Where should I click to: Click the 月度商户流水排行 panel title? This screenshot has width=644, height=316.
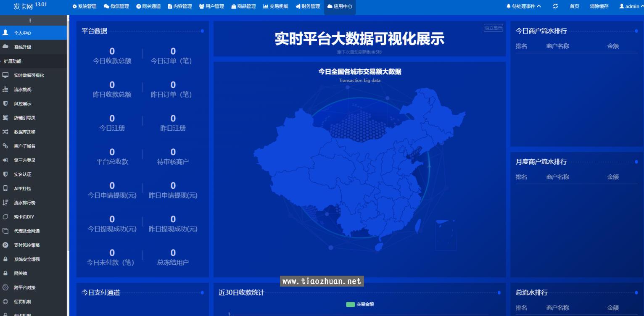(541, 162)
